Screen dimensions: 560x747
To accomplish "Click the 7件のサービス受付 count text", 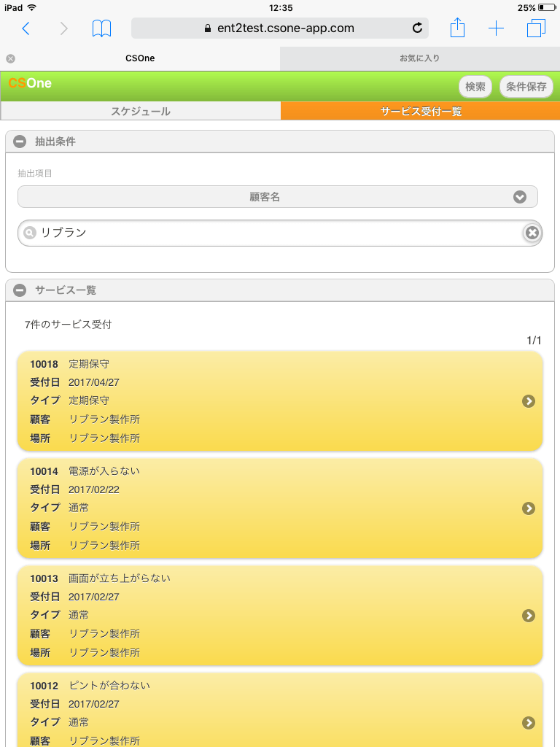I will point(68,325).
